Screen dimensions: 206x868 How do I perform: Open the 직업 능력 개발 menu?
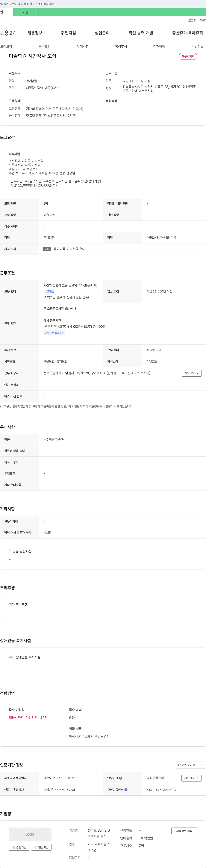(141, 33)
